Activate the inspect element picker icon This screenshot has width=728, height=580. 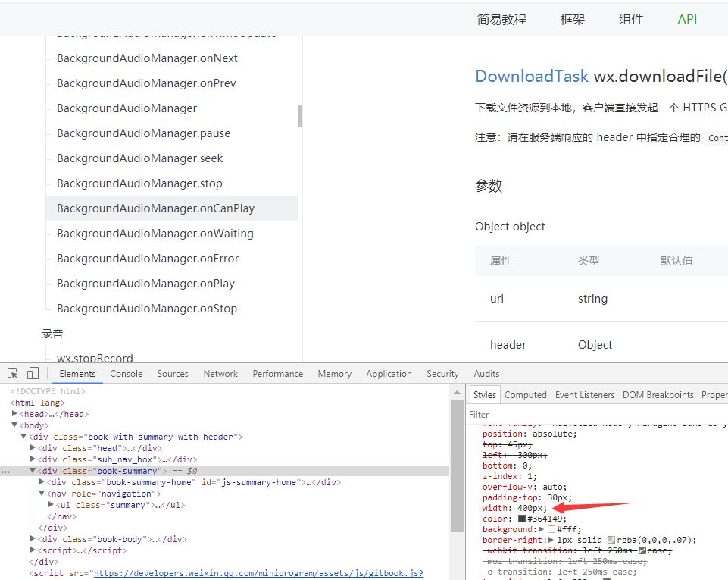click(x=13, y=373)
